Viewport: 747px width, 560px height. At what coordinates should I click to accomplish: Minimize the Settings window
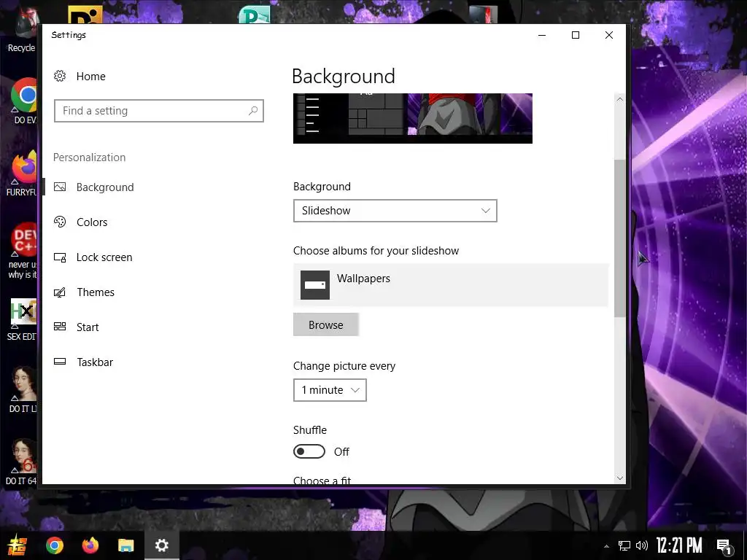click(x=542, y=35)
